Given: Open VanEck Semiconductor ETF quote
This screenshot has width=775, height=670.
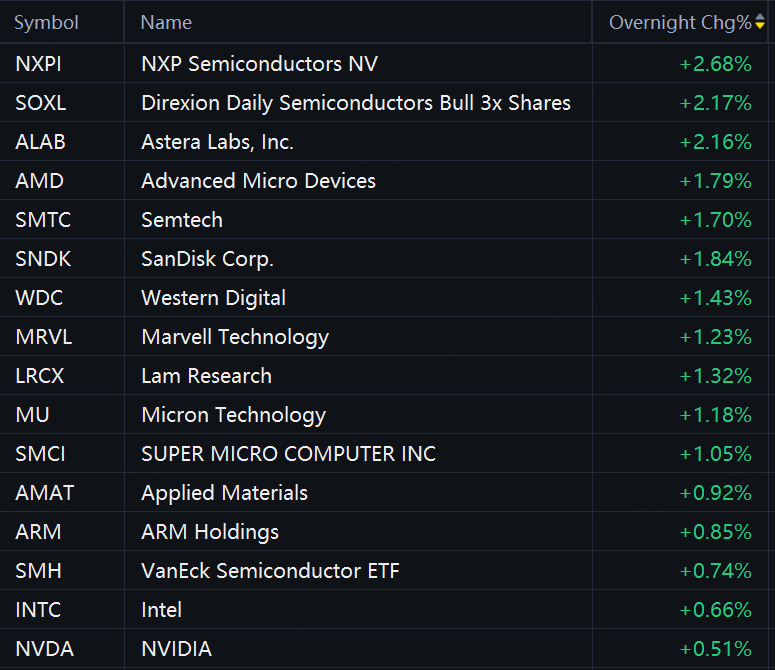Looking at the screenshot, I should pyautogui.click(x=270, y=571).
